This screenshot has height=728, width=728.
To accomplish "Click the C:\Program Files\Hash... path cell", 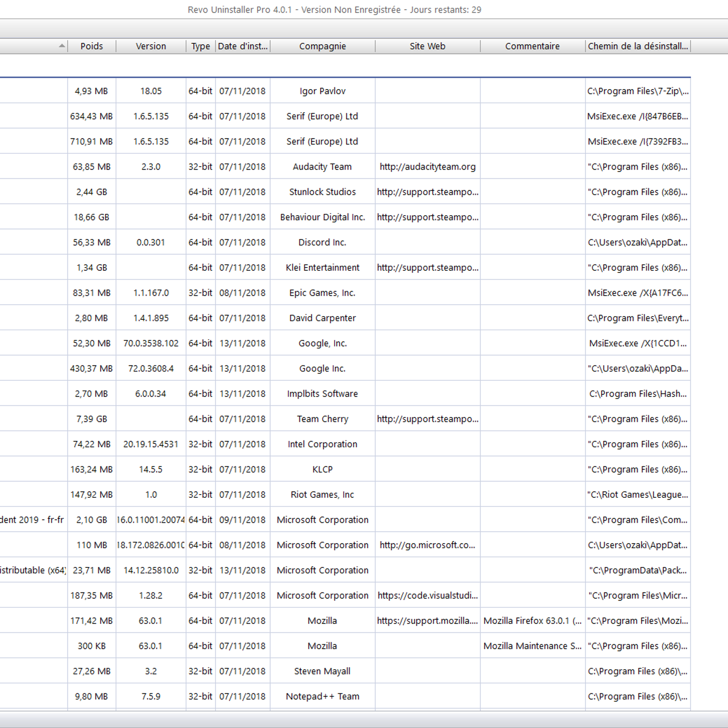I will (x=638, y=394).
